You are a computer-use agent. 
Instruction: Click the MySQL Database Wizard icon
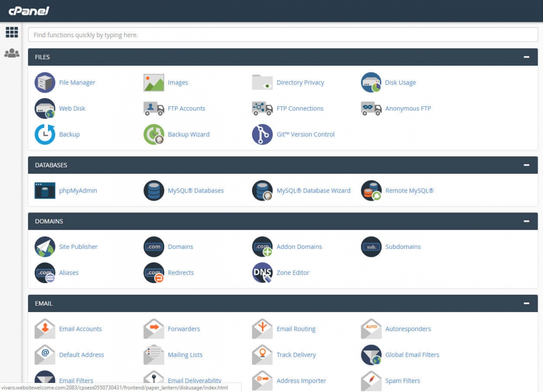262,191
